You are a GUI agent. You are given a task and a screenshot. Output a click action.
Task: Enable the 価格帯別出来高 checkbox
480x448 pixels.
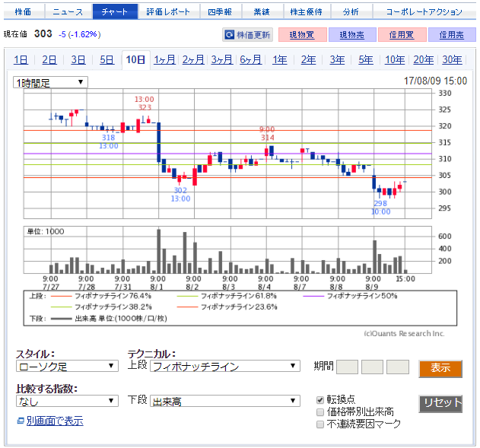tap(320, 412)
